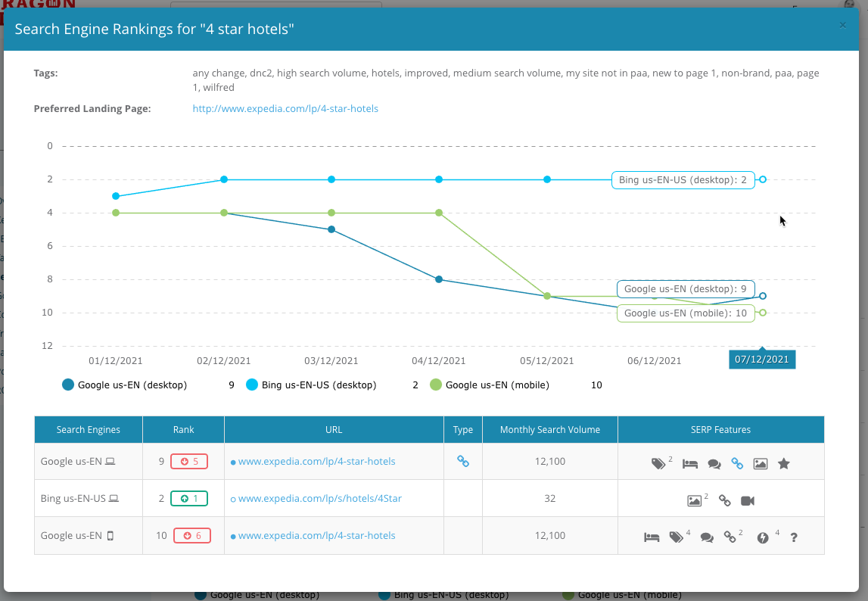Click the Monthly Search Volume column header
Screen dimensions: 868x601
tap(550, 429)
